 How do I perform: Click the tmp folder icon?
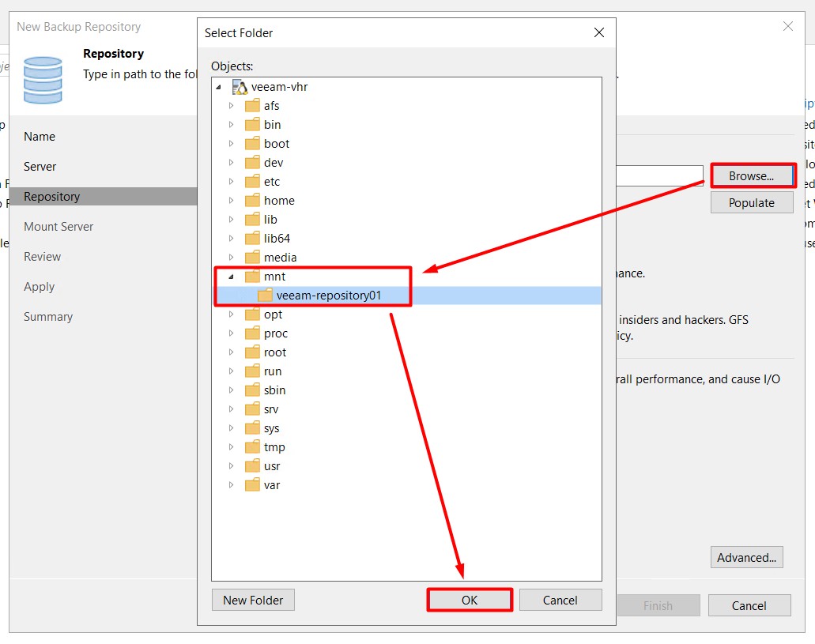253,447
